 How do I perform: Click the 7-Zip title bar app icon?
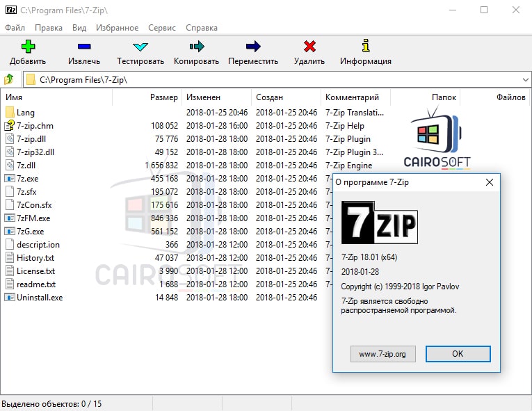click(11, 10)
